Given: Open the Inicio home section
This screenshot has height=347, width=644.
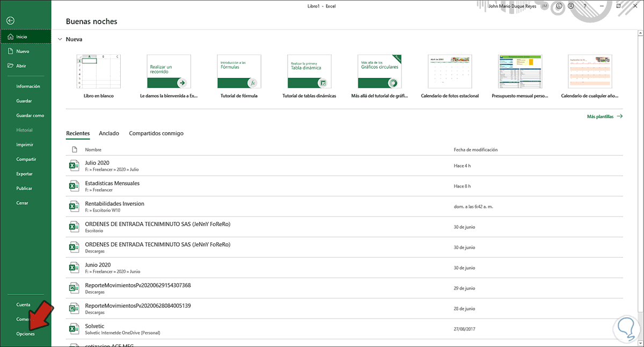Looking at the screenshot, I should pyautogui.click(x=26, y=37).
